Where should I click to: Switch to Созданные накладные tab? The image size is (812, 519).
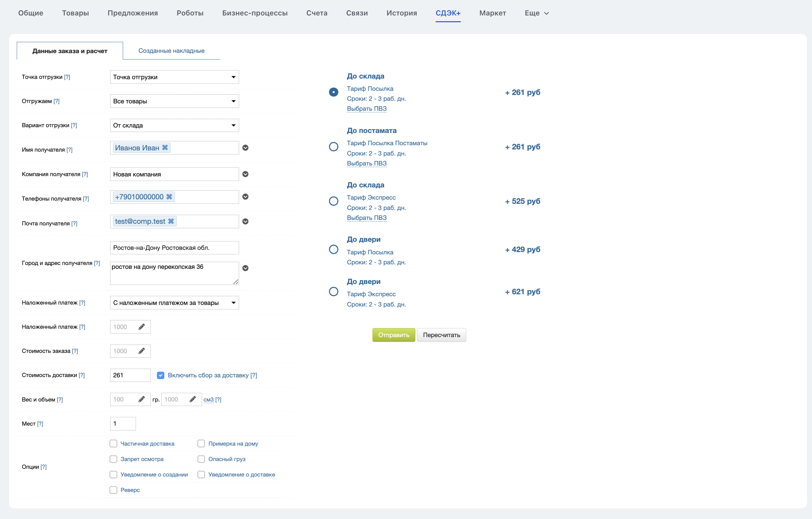(x=171, y=51)
